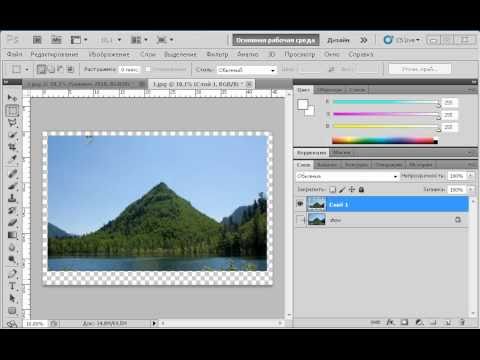
Task: Click swap width and height icon
Action: (x=331, y=69)
